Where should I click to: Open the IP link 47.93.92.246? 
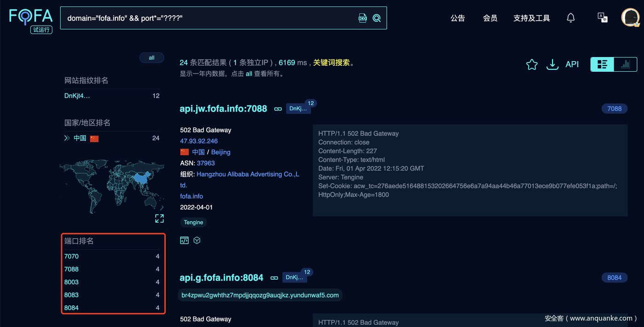pyautogui.click(x=199, y=141)
